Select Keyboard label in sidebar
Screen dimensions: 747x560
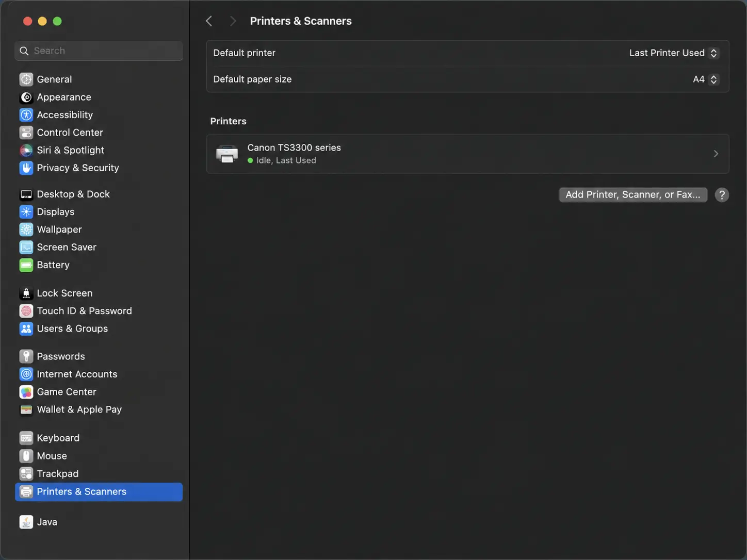[x=58, y=438]
